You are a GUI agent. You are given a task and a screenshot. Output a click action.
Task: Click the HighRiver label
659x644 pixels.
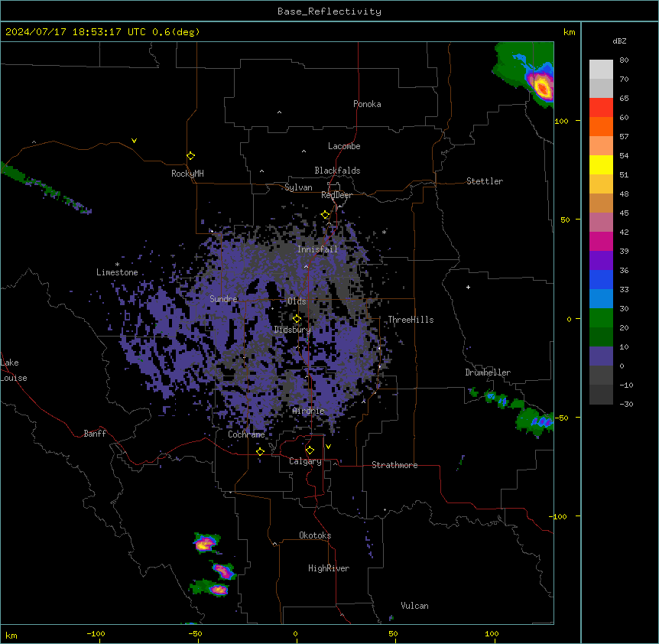pos(329,568)
